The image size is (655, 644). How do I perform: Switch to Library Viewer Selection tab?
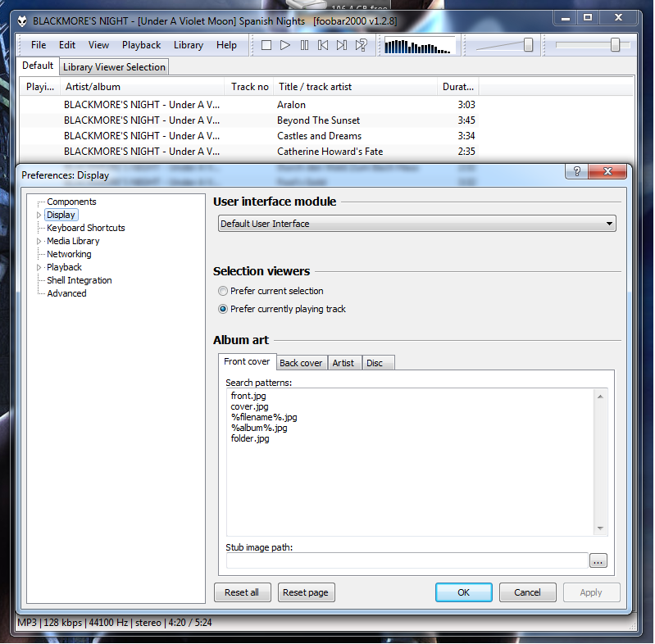tap(114, 67)
